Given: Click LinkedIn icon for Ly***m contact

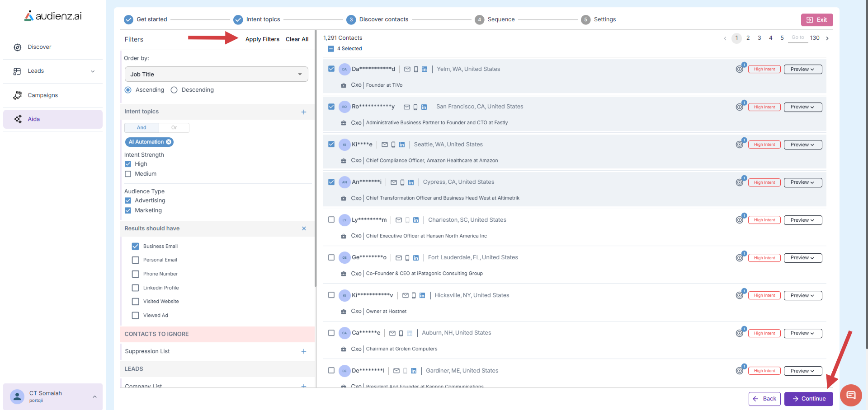Looking at the screenshot, I should point(416,220).
